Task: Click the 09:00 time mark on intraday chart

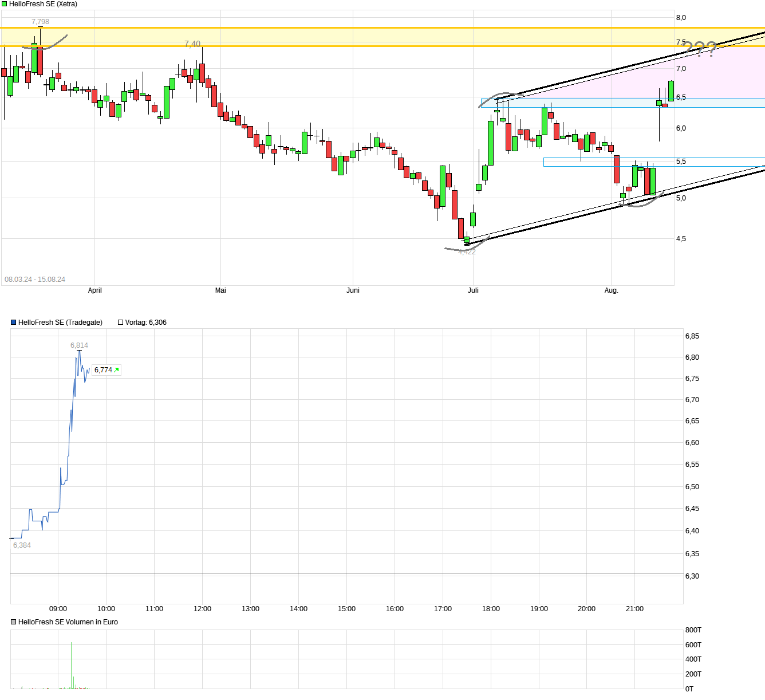Action: 58,609
